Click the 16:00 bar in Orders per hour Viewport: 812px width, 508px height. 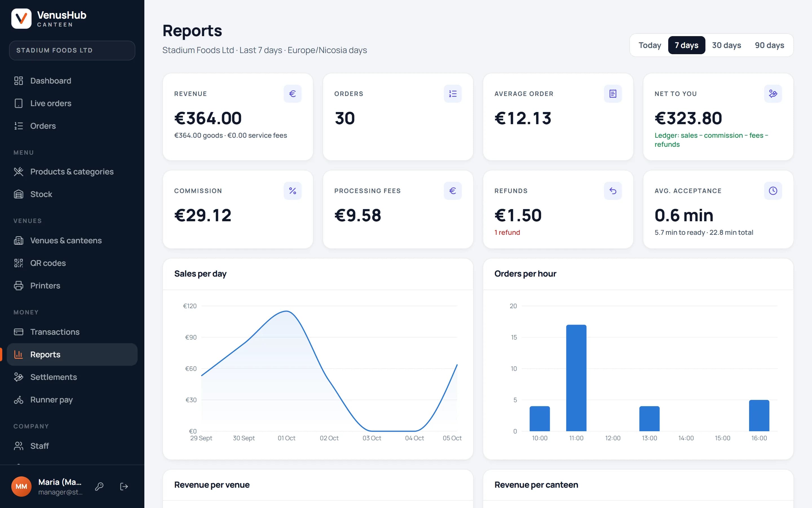tap(759, 416)
